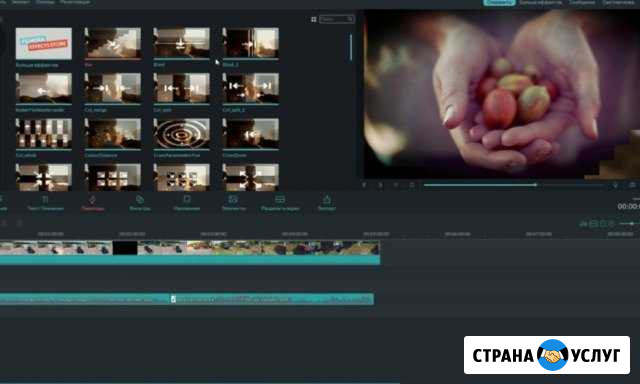The width and height of the screenshot is (640, 384).
Task: Click the More Effects store thumbnail
Action: click(x=44, y=43)
